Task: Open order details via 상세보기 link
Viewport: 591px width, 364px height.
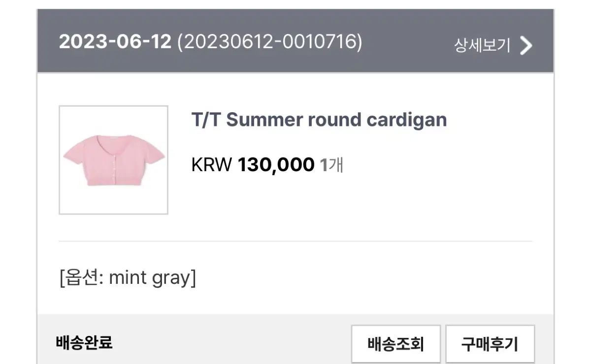Action: coord(482,46)
